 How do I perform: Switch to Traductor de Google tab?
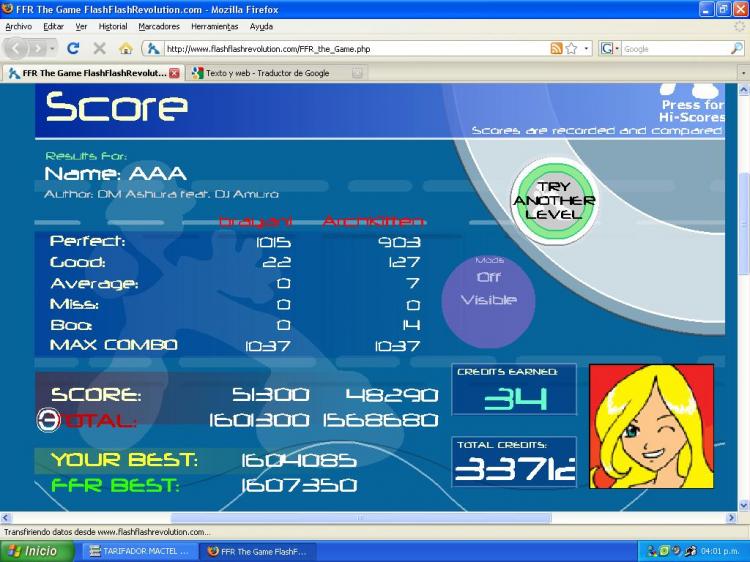267,73
